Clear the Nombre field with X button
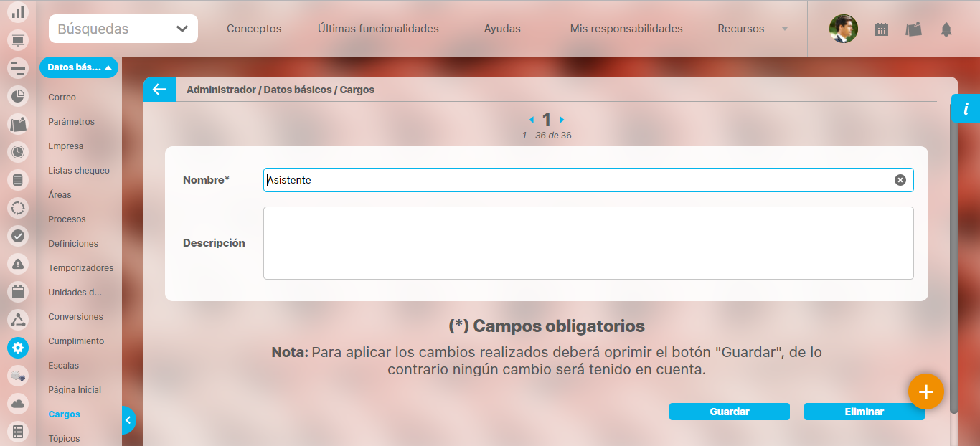980x446 pixels. (x=900, y=180)
